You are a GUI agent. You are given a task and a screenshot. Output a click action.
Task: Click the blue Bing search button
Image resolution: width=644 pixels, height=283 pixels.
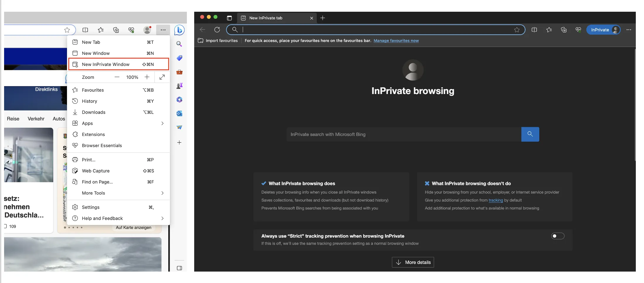tap(530, 134)
